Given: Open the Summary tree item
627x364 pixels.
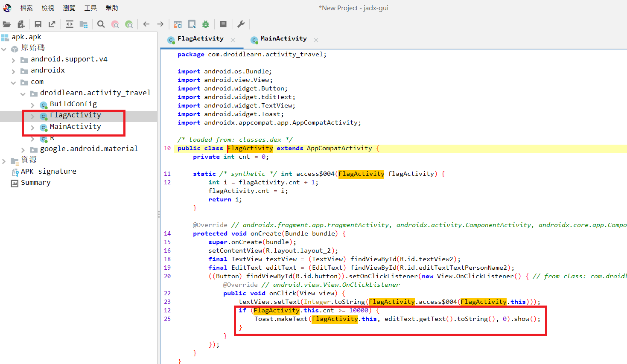Looking at the screenshot, I should [36, 183].
